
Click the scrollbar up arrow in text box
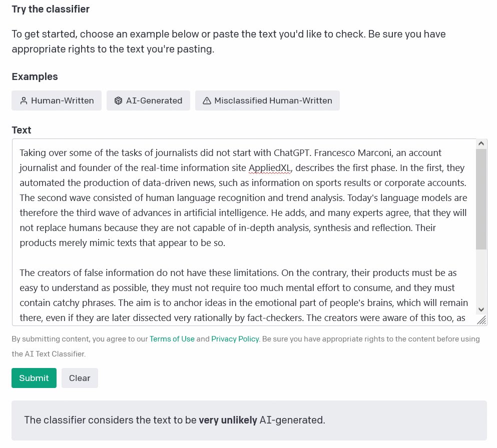[481, 143]
